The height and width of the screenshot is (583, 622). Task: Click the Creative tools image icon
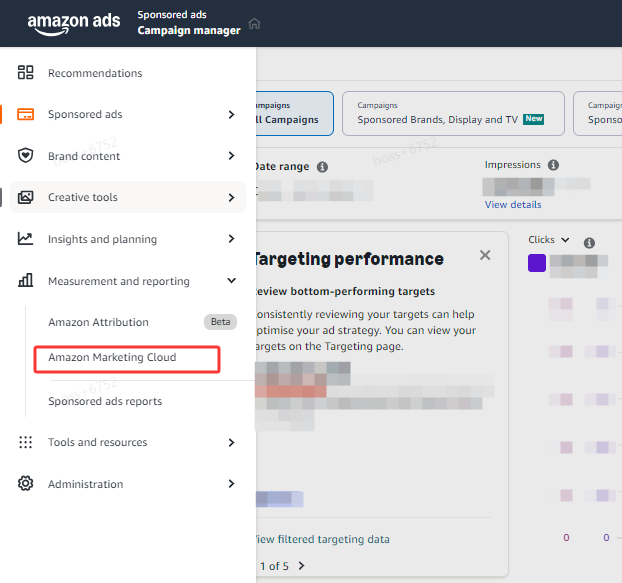26,197
